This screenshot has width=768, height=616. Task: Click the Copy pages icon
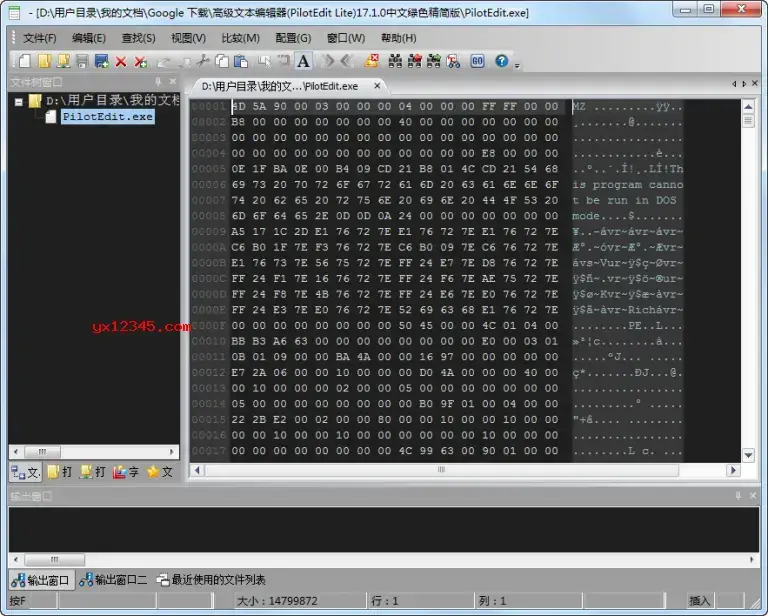pos(222,61)
